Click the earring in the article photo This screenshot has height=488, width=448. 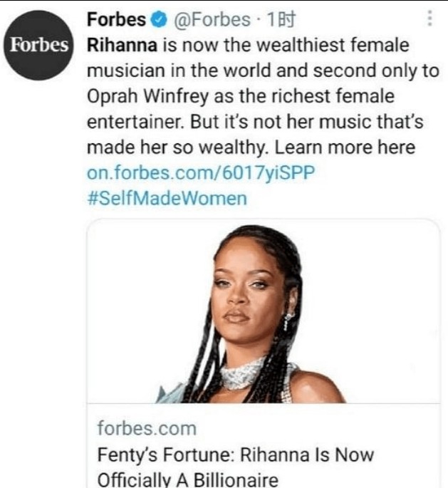point(288,321)
